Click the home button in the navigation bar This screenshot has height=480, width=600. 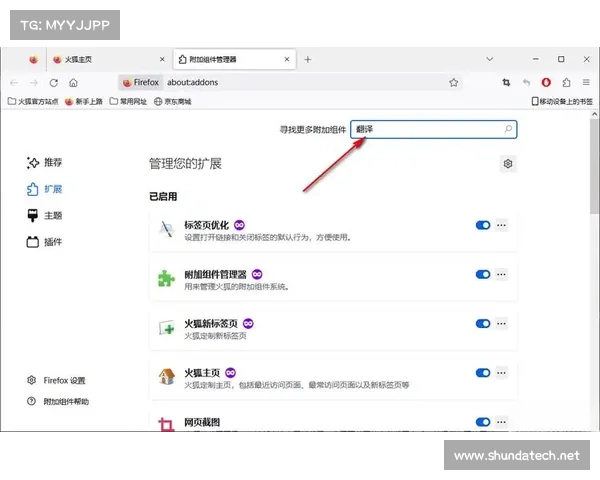73,82
